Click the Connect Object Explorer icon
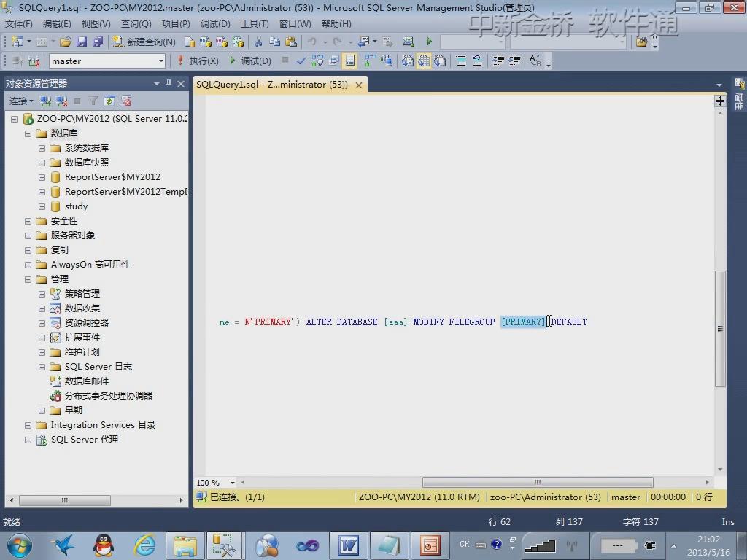747x560 pixels. pyautogui.click(x=46, y=101)
